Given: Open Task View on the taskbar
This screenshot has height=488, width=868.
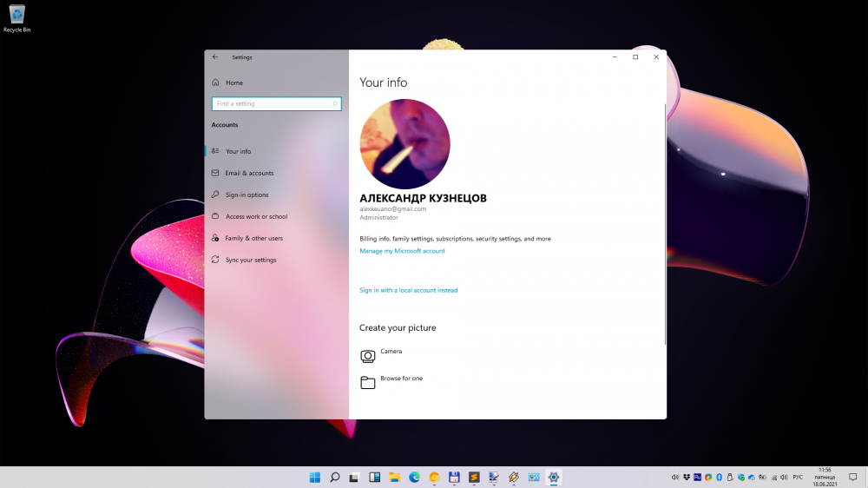Looking at the screenshot, I should (354, 477).
